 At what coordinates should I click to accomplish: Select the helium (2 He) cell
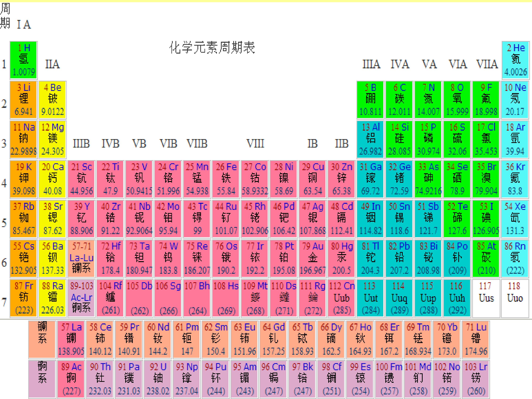coord(515,60)
